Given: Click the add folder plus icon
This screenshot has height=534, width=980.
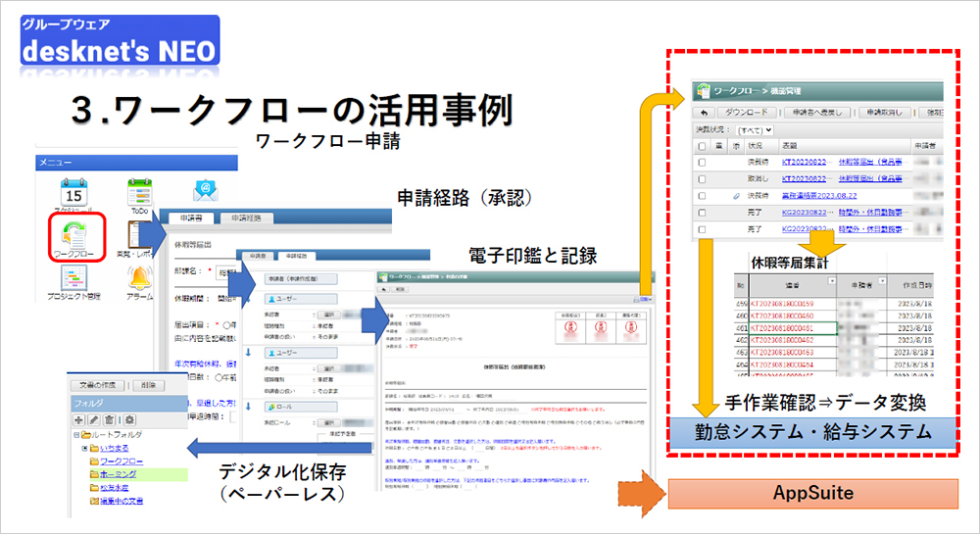Looking at the screenshot, I should [x=78, y=419].
